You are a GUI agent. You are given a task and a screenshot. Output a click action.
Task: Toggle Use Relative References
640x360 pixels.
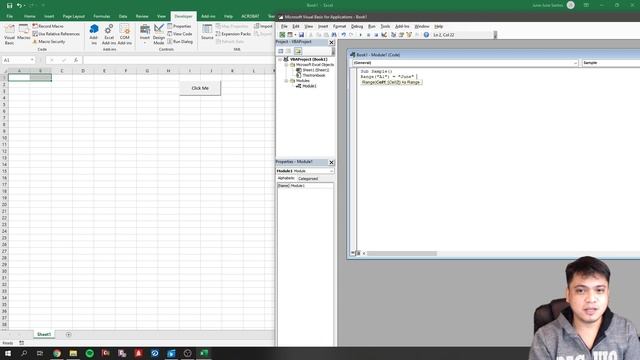pos(56,34)
